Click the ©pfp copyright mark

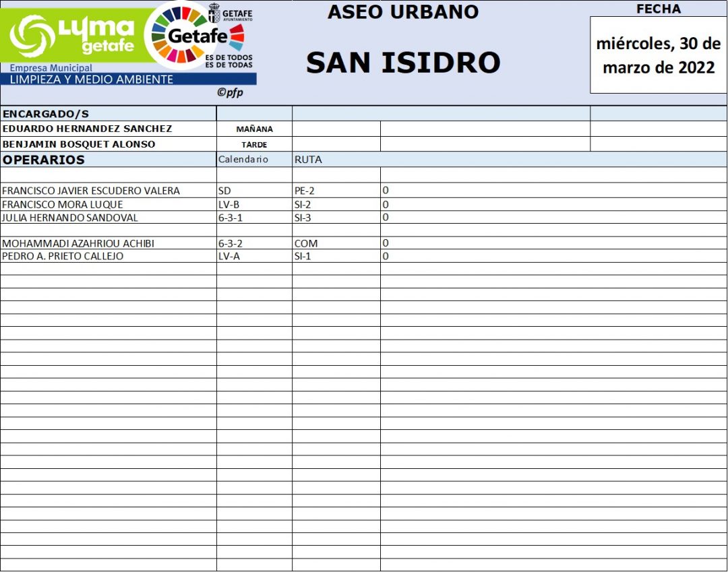(x=230, y=93)
